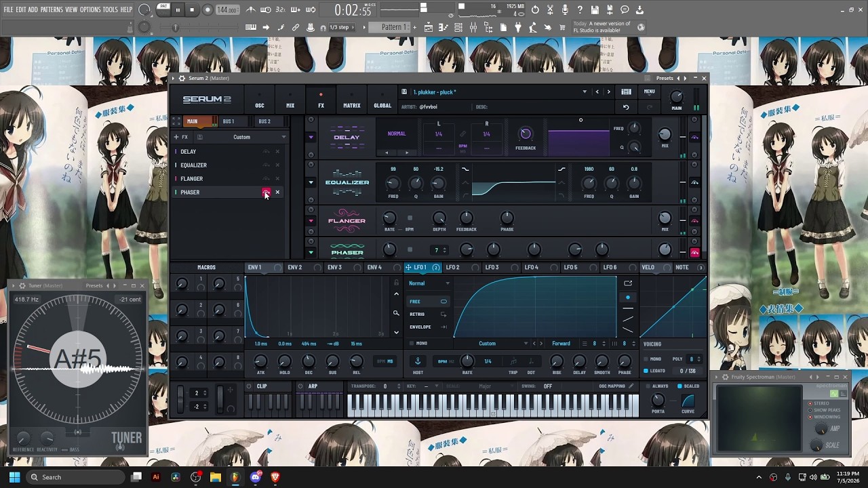Toggle the PHASER bypass in FX list
The width and height of the screenshot is (868, 488).
click(x=266, y=192)
